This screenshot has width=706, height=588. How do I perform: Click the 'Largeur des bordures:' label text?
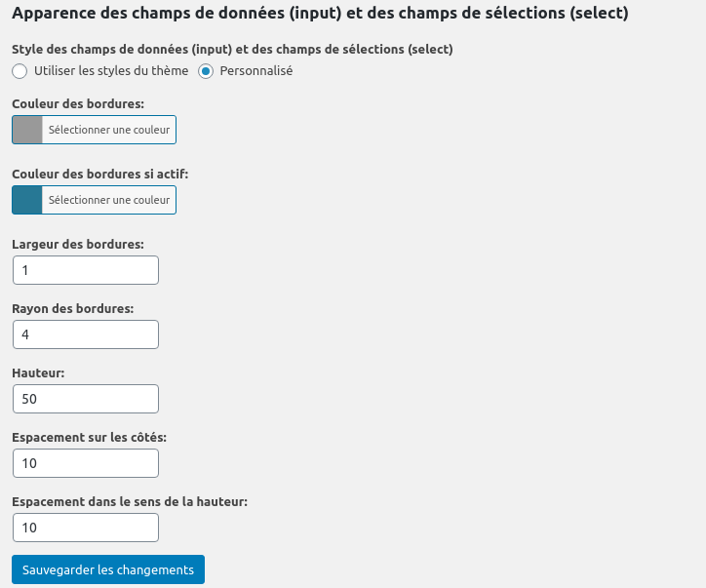tap(78, 244)
